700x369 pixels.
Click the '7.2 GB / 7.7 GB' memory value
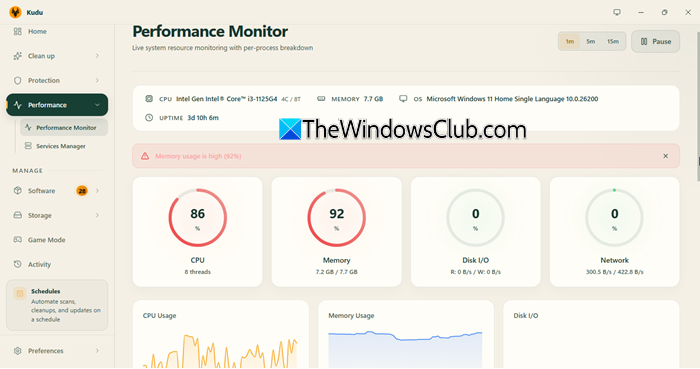337,272
